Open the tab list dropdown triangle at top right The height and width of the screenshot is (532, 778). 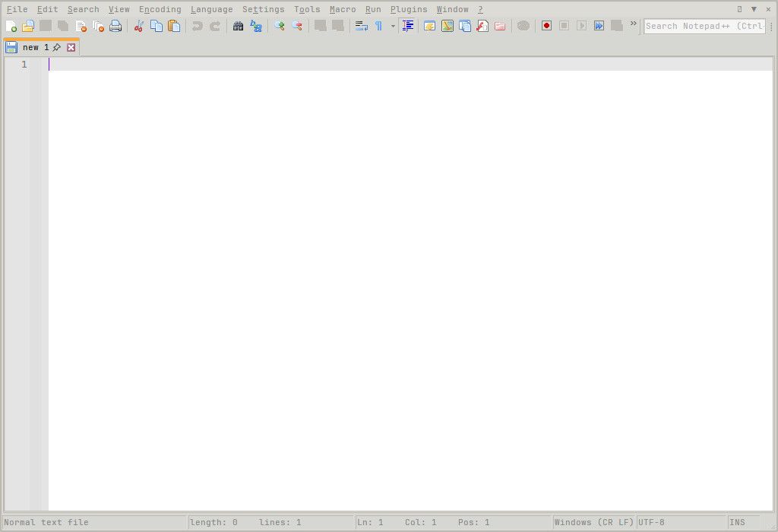(x=754, y=9)
